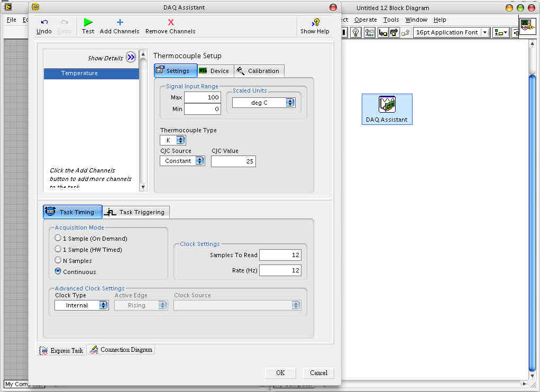540x392 pixels.
Task: Open the Scaled Units deg C dropdown
Action: pos(264,103)
